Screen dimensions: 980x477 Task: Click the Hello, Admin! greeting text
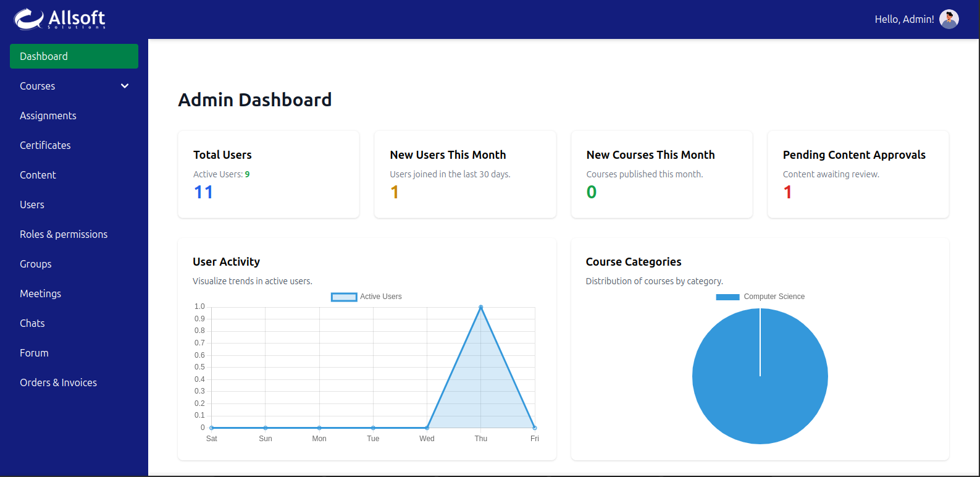click(904, 19)
